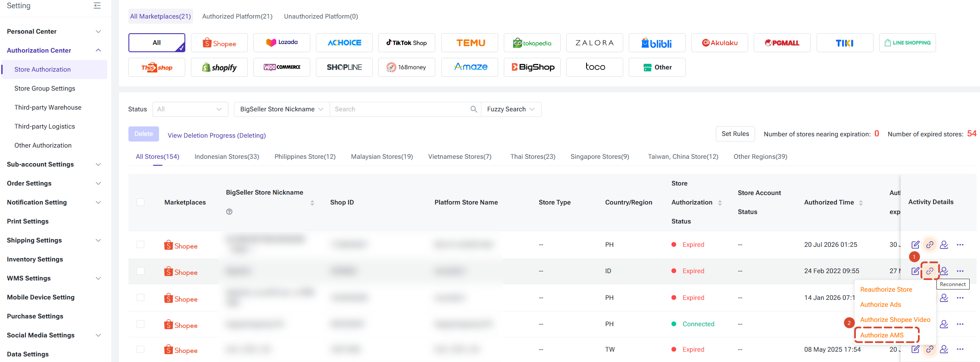Open Other Authorization page
980x362 pixels.
click(x=43, y=145)
